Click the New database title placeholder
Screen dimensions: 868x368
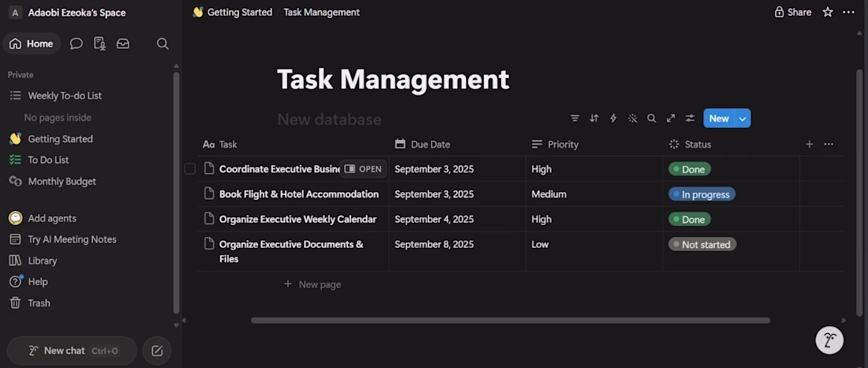point(329,119)
